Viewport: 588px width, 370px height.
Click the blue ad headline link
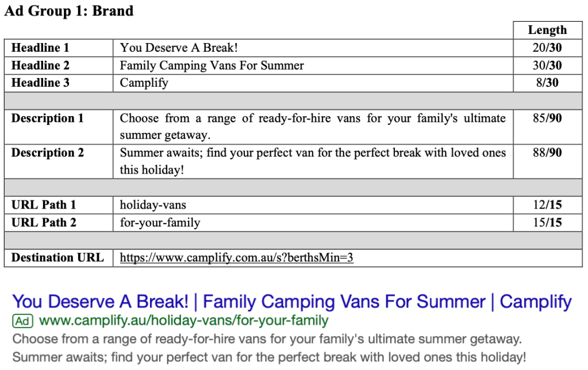(292, 302)
